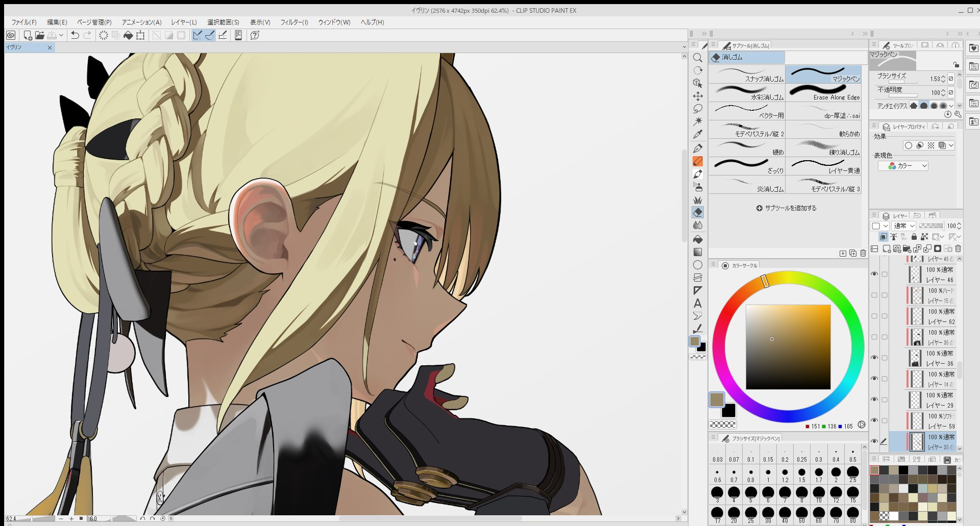The height and width of the screenshot is (526, 980).
Task: Adjust layer opacity 100 stepper
Action: [960, 226]
